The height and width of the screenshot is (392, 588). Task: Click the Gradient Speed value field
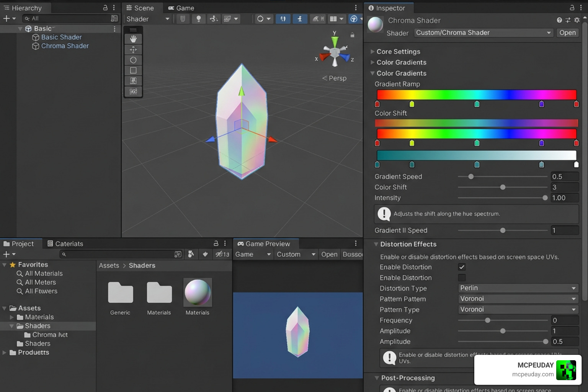[565, 176]
